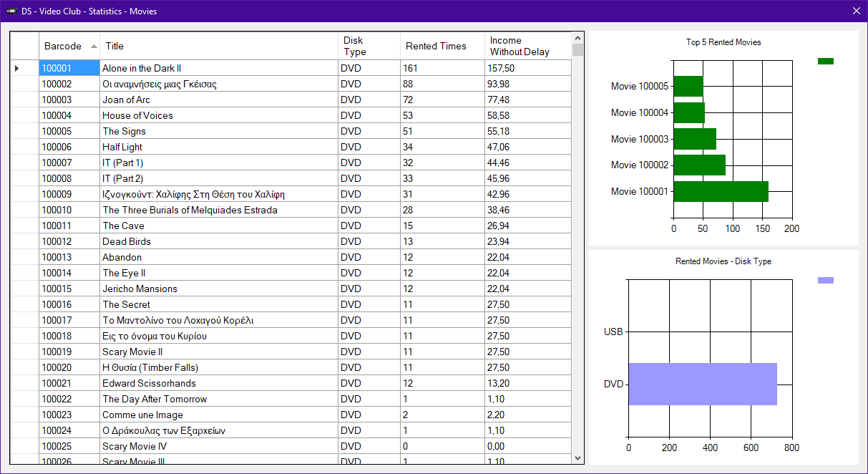Screen dimensions: 868x474
Task: Select 'The Eye II' title cell
Action: pyautogui.click(x=219, y=273)
